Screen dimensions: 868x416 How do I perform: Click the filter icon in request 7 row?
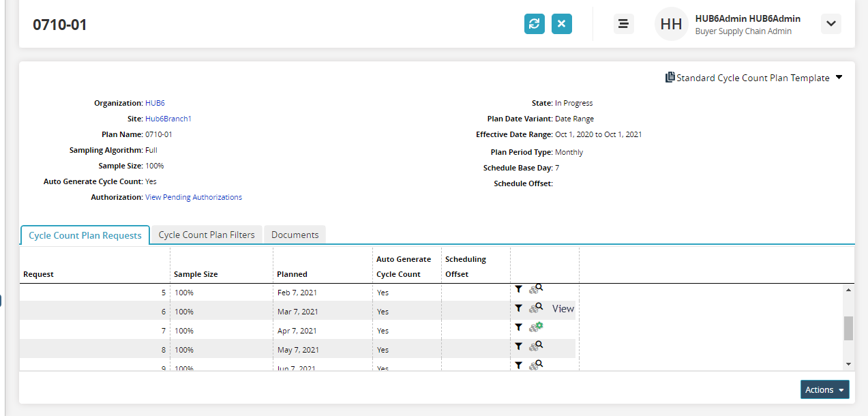pyautogui.click(x=519, y=327)
